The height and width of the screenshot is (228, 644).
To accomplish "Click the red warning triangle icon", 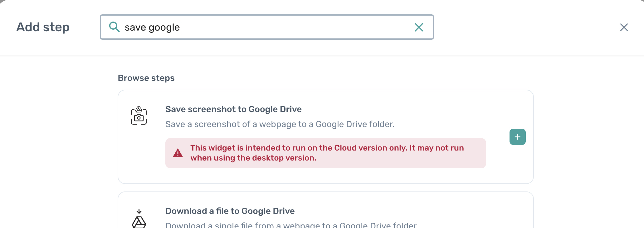I will (x=178, y=153).
